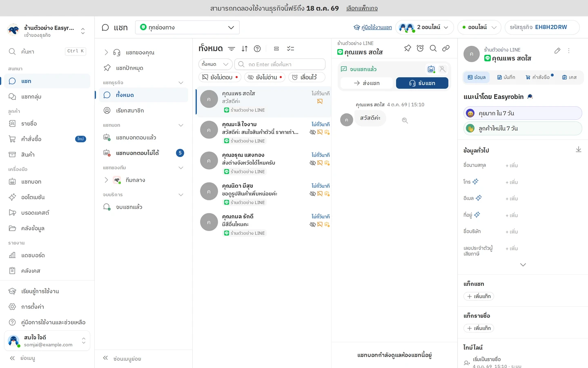
Task: Open the คู่มือใช้งานแชท guide link
Action: point(373,27)
